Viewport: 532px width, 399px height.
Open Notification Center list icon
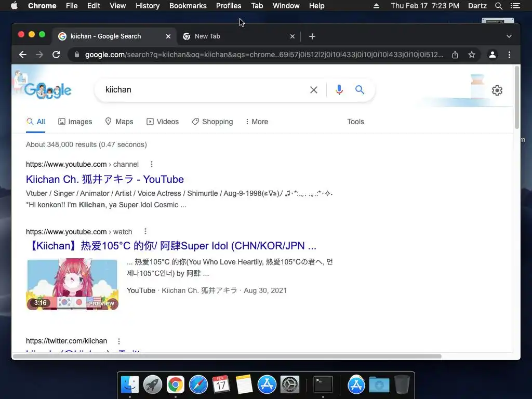pyautogui.click(x=515, y=6)
